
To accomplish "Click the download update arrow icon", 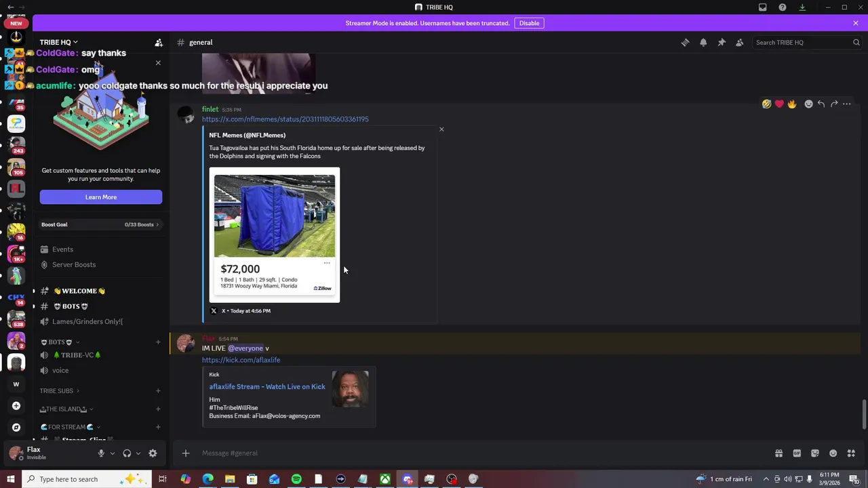I will (802, 7).
